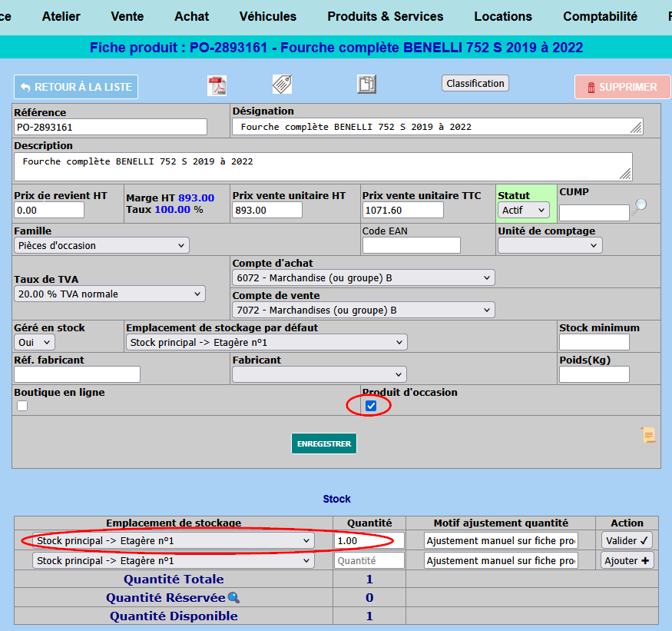Toggle Boutique en ligne checkbox
Viewport: 672px width, 631px height.
(x=22, y=406)
